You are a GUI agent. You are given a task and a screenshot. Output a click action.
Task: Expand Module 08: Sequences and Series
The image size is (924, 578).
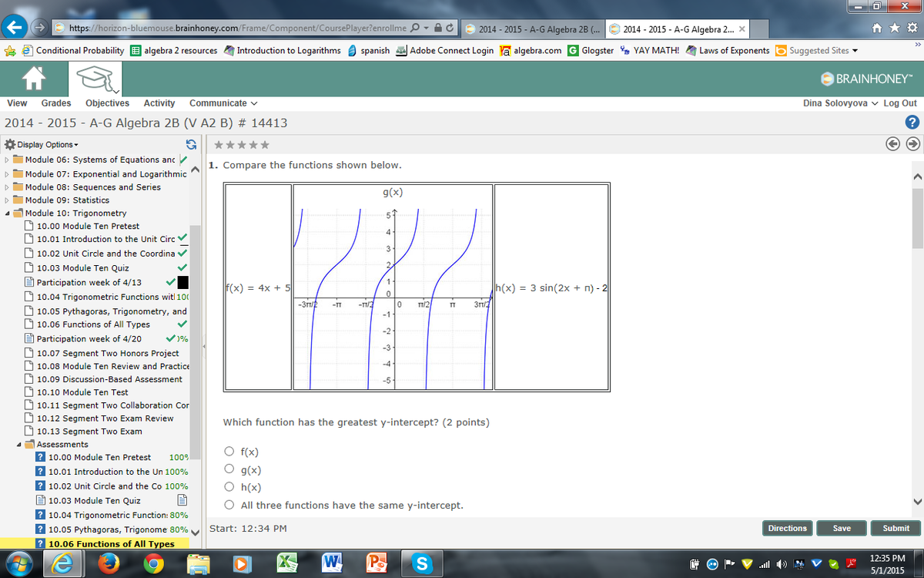click(7, 187)
